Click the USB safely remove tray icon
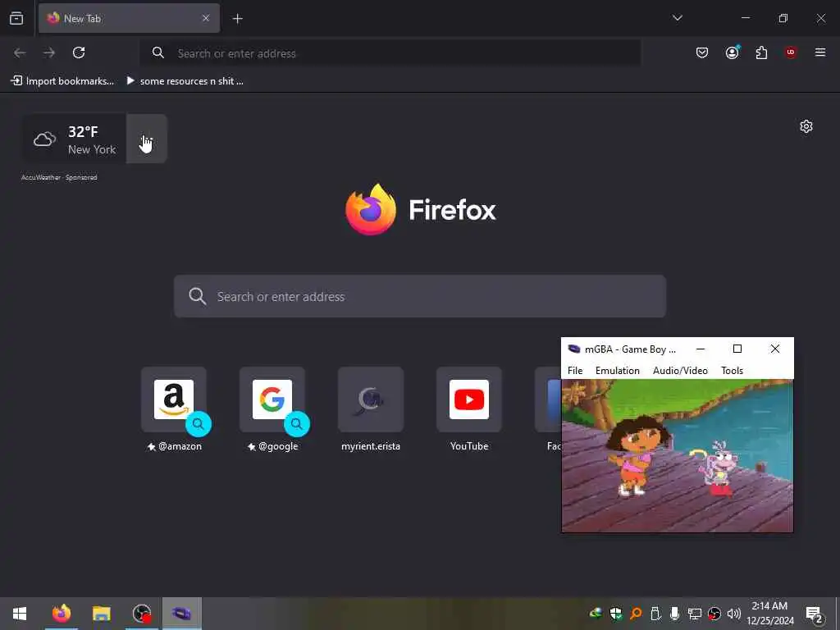The width and height of the screenshot is (840, 630). (655, 614)
